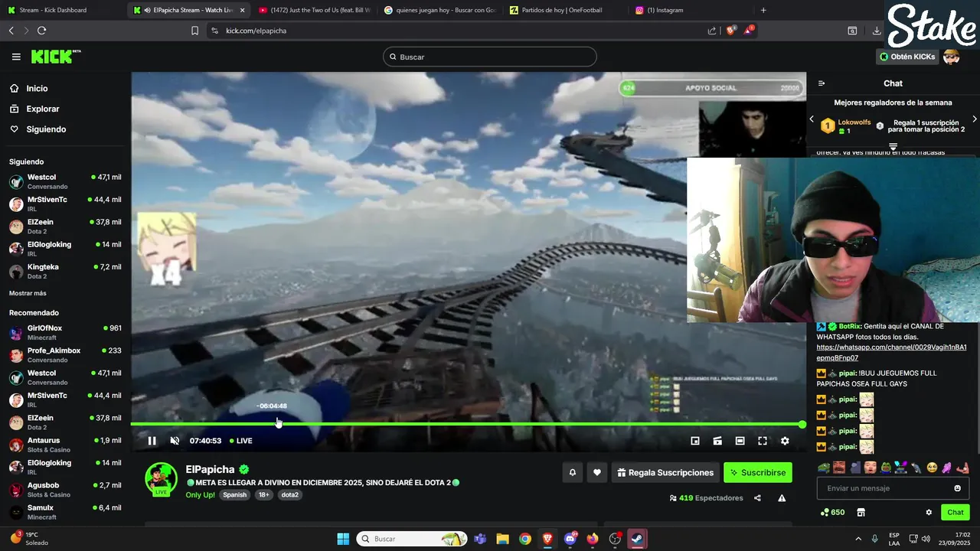Click the 18+ tag

tap(263, 494)
